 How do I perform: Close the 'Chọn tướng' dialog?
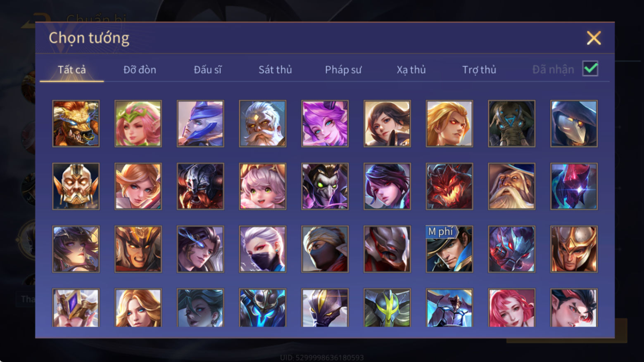[594, 38]
